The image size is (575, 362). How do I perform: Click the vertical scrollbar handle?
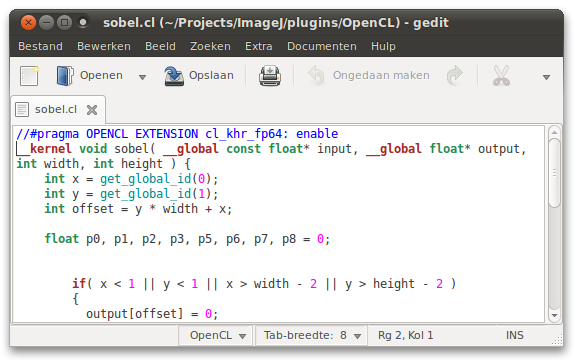tap(554, 173)
